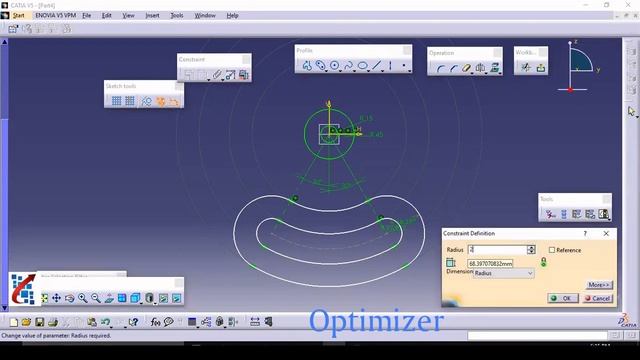Select the Corner tool in Operation
This screenshot has height=360, width=640.
[x=440, y=69]
